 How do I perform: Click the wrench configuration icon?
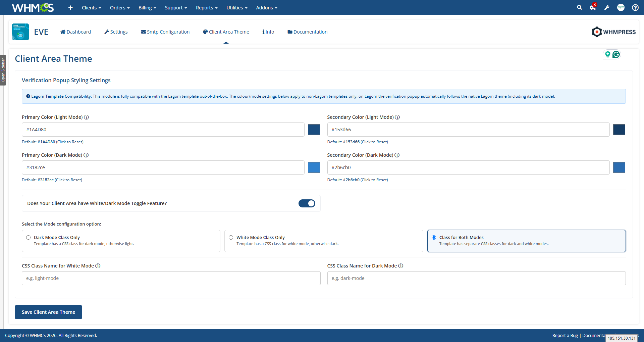(607, 8)
